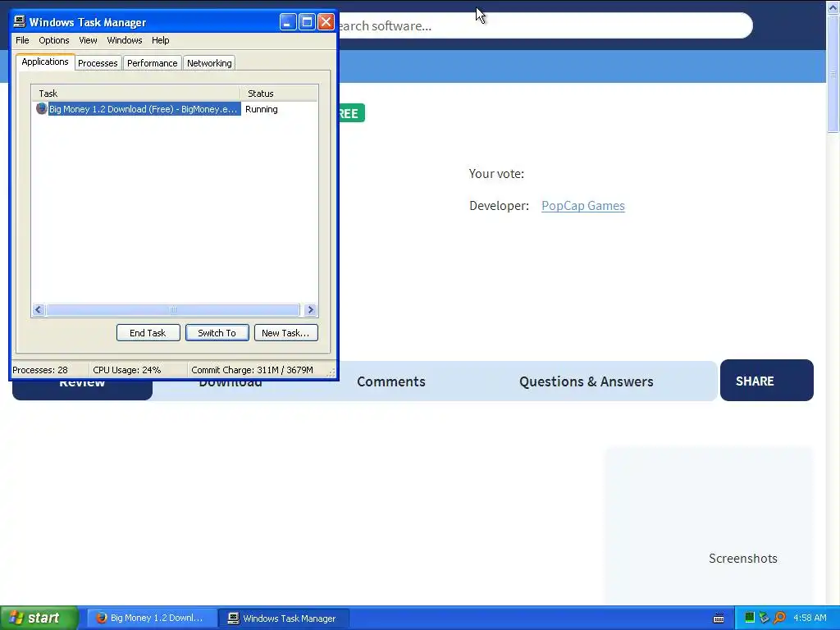Click the 4:58 AM system clock
This screenshot has height=630, width=840.
[810, 618]
